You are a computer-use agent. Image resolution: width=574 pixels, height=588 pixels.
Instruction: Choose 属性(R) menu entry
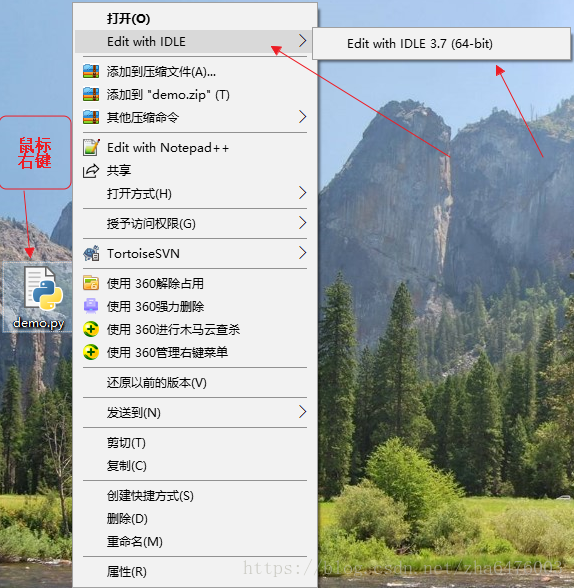coord(195,572)
